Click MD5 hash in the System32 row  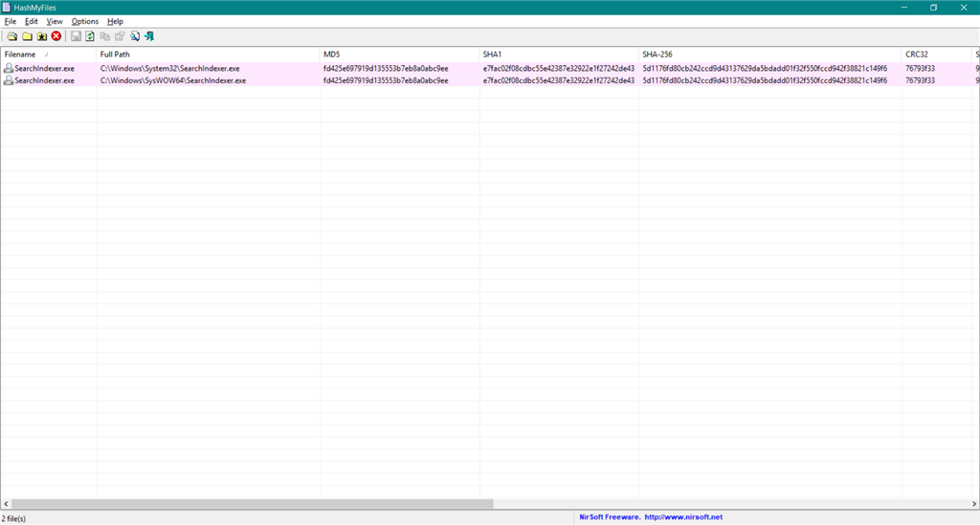[386, 69]
